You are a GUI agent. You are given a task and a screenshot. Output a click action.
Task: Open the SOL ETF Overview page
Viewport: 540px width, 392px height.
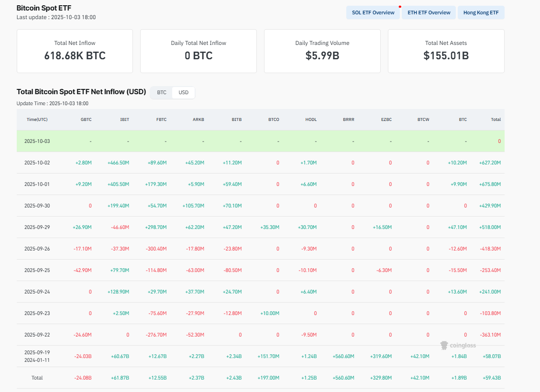point(373,12)
